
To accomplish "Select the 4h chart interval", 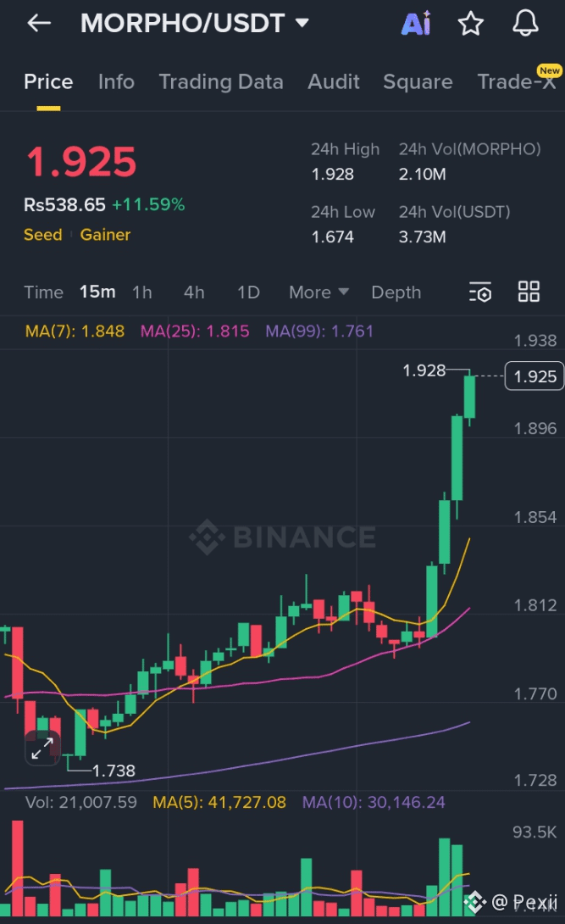I will click(194, 292).
